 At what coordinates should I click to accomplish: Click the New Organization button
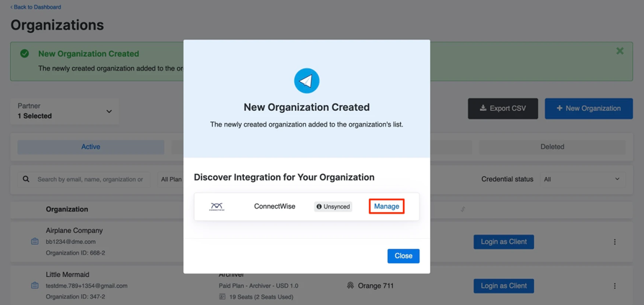click(588, 109)
